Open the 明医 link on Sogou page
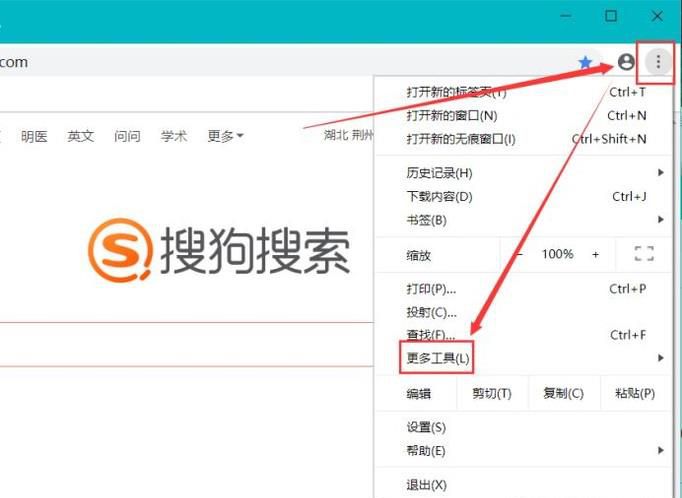Viewport: 682px width, 498px height. [x=34, y=137]
